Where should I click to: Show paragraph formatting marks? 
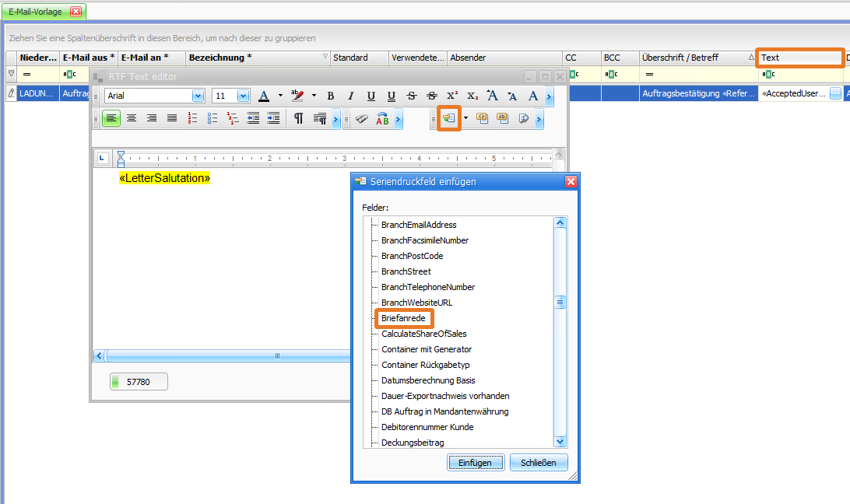[299, 118]
